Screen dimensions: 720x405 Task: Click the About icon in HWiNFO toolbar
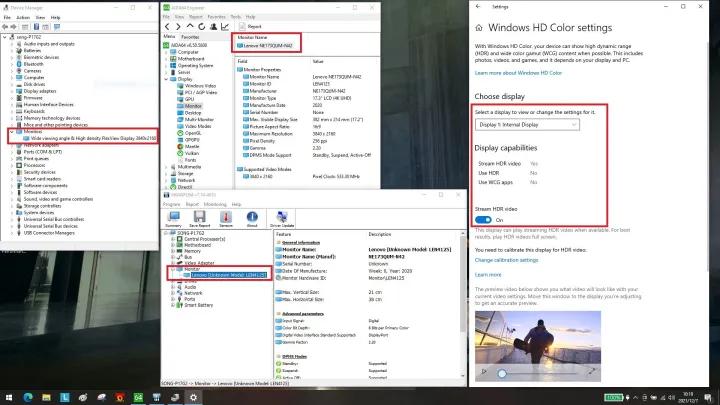pos(252,217)
